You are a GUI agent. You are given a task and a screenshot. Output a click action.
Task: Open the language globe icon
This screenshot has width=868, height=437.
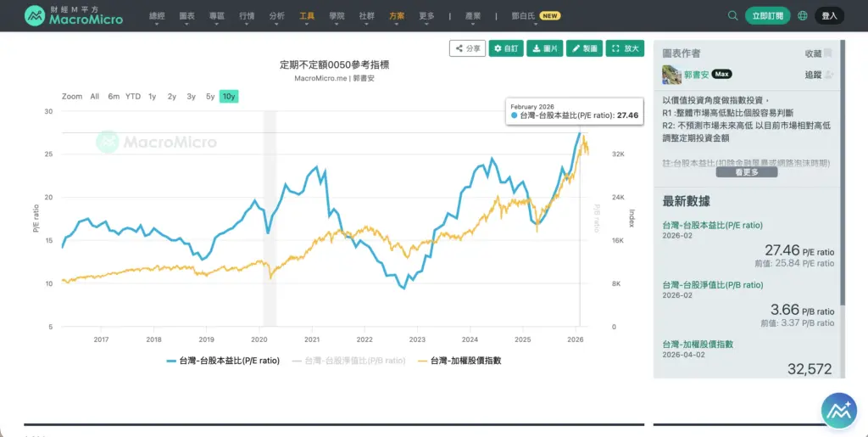coord(803,15)
